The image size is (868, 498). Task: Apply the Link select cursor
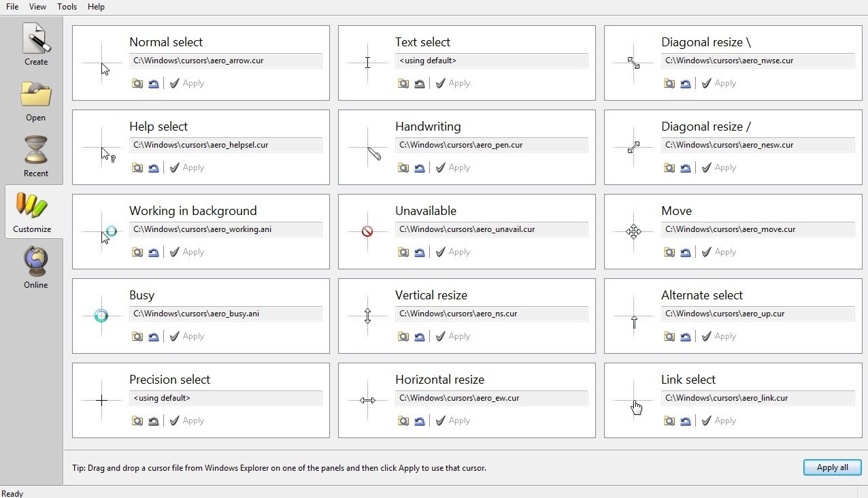tap(719, 420)
